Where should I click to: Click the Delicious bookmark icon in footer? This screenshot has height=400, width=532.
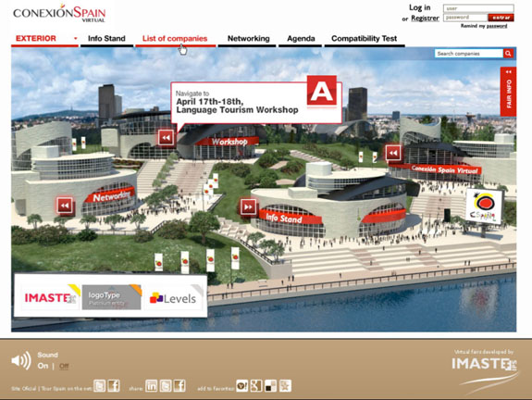tap(270, 386)
